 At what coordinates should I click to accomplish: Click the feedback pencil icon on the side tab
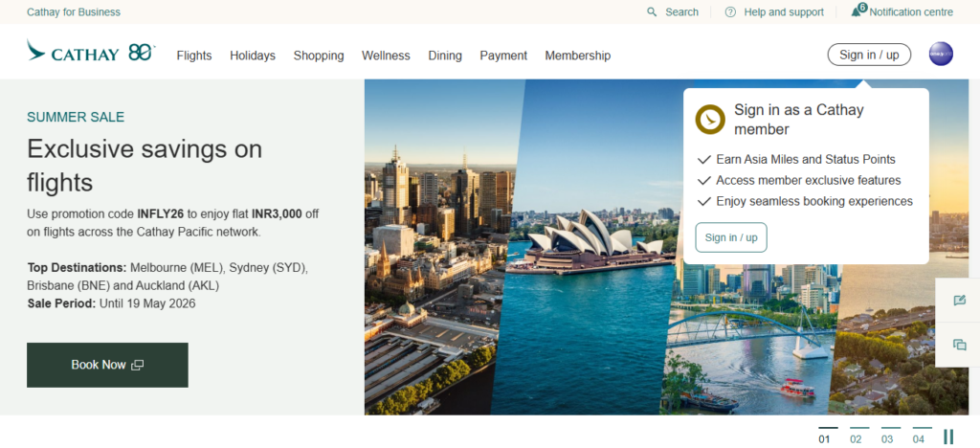(x=959, y=301)
